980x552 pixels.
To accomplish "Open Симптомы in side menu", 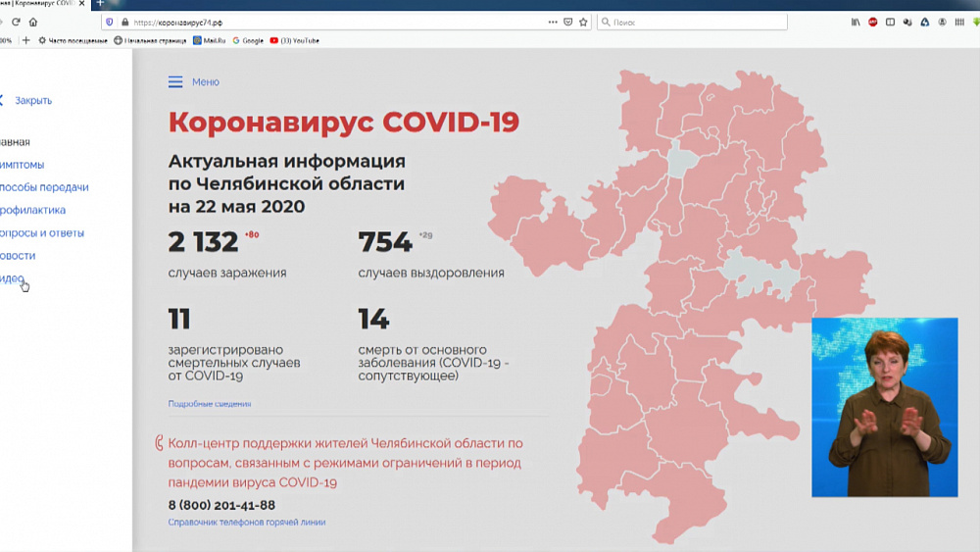I will pos(22,165).
